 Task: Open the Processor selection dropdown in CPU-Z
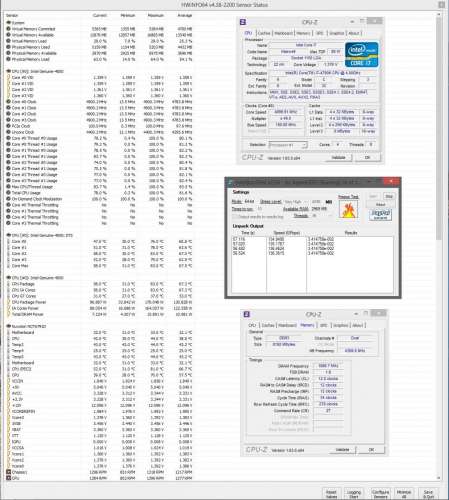point(288,145)
